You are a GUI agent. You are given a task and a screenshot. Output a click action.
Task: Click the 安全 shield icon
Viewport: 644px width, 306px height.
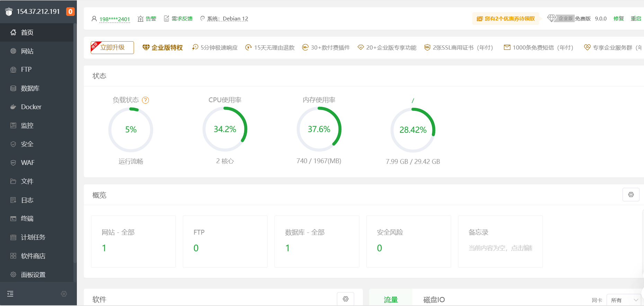pyautogui.click(x=13, y=144)
